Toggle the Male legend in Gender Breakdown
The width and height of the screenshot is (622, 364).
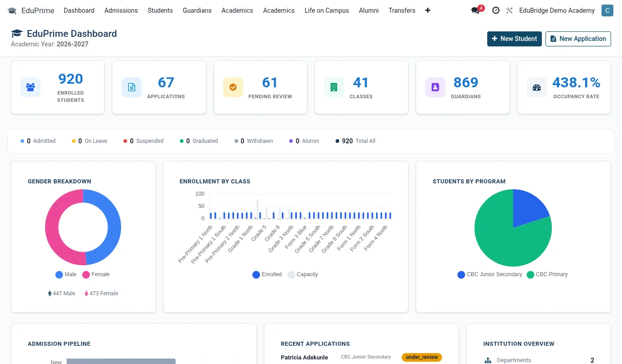(66, 274)
